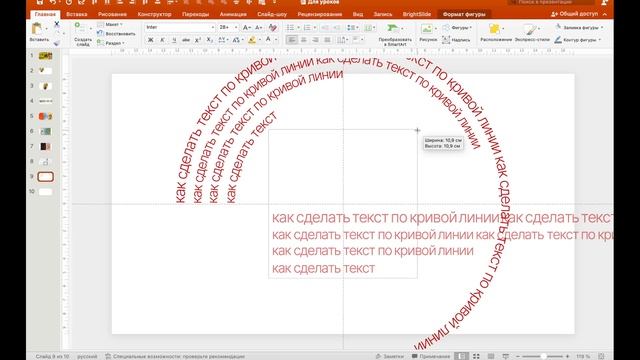Toggle strikethrough abc formatting
The height and width of the screenshot is (360, 640).
[186, 40]
